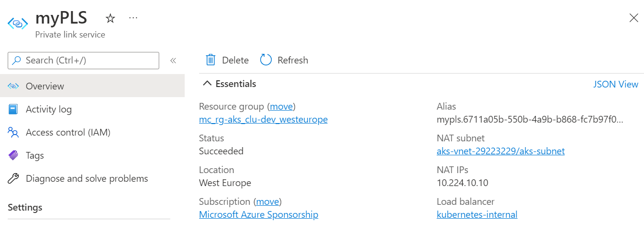Open the Overview menu item

click(x=45, y=86)
